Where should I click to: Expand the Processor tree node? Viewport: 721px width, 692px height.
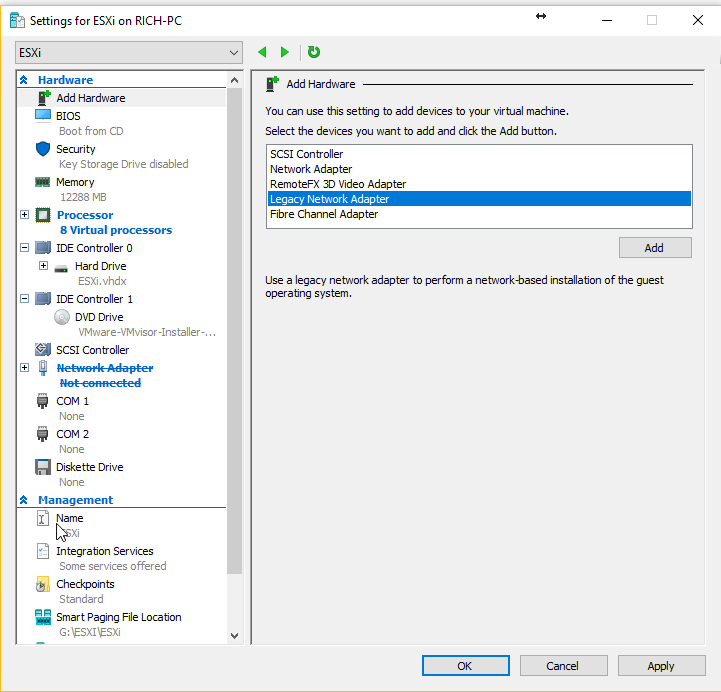[24, 215]
